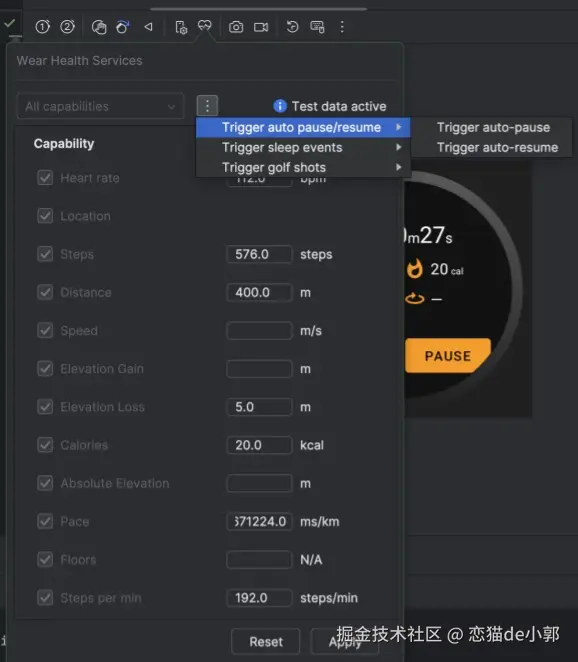
Task: Toggle the Location capability checkbox
Action: tap(45, 216)
